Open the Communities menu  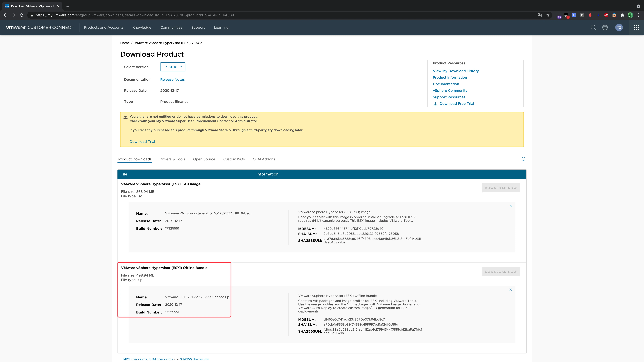pos(171,28)
